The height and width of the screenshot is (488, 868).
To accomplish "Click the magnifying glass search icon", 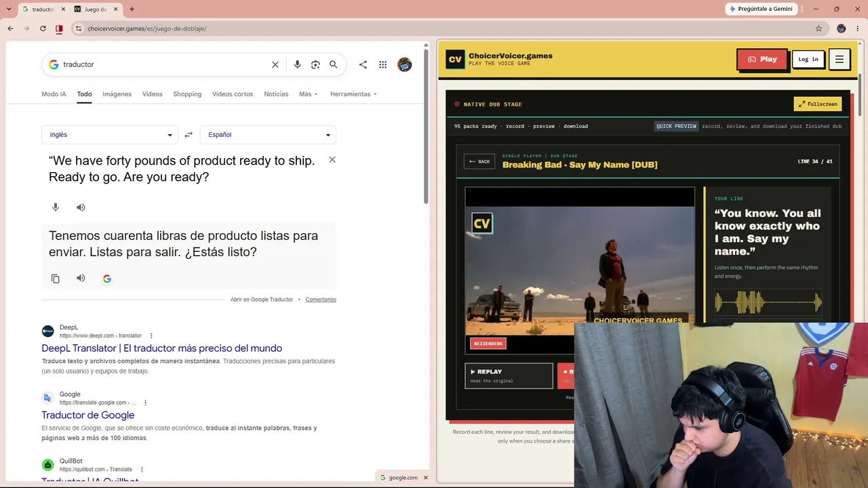I will click(x=333, y=64).
